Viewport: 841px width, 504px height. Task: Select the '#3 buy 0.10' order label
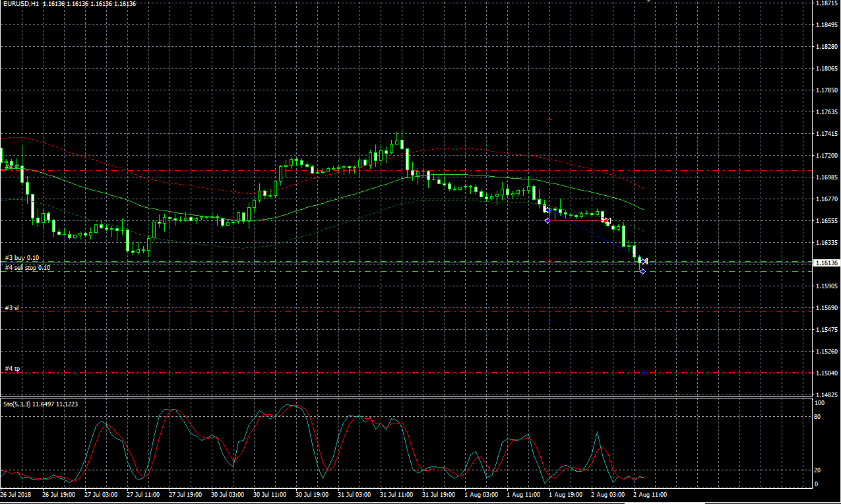22,258
